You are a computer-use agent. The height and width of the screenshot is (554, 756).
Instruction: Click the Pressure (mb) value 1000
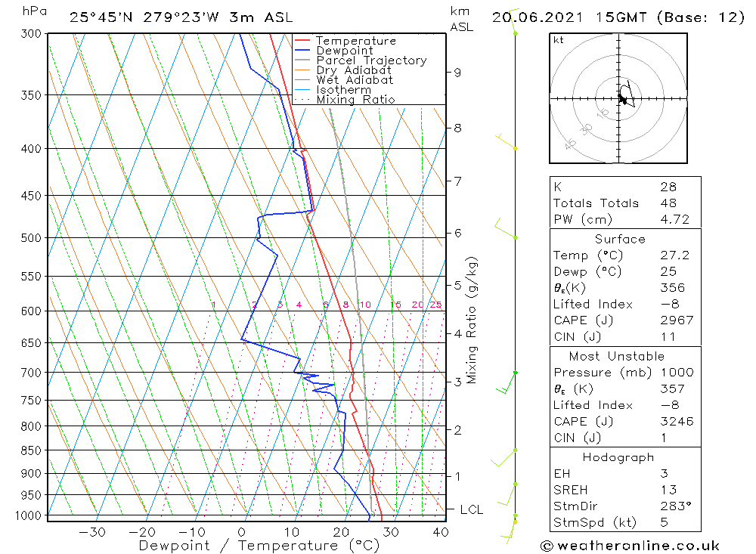pyautogui.click(x=677, y=372)
